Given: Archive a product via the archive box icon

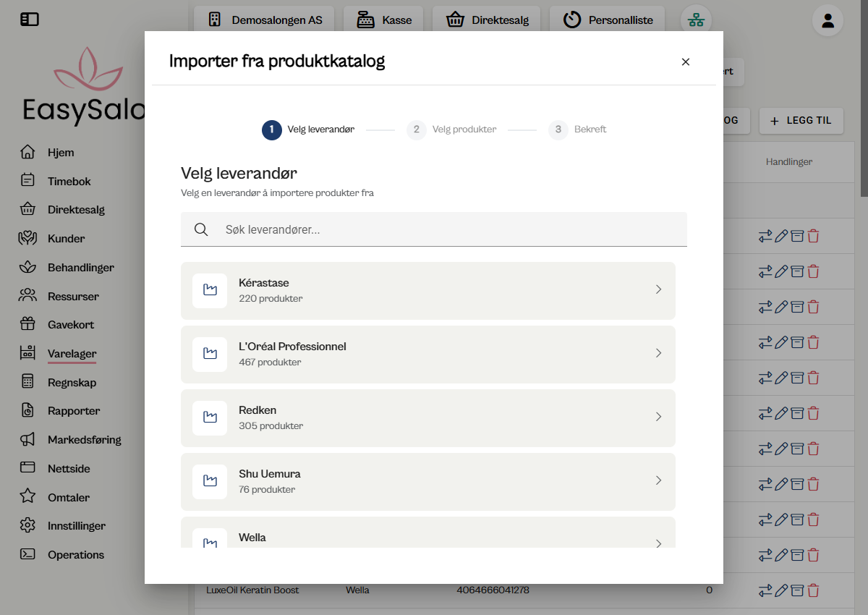Looking at the screenshot, I should click(796, 236).
